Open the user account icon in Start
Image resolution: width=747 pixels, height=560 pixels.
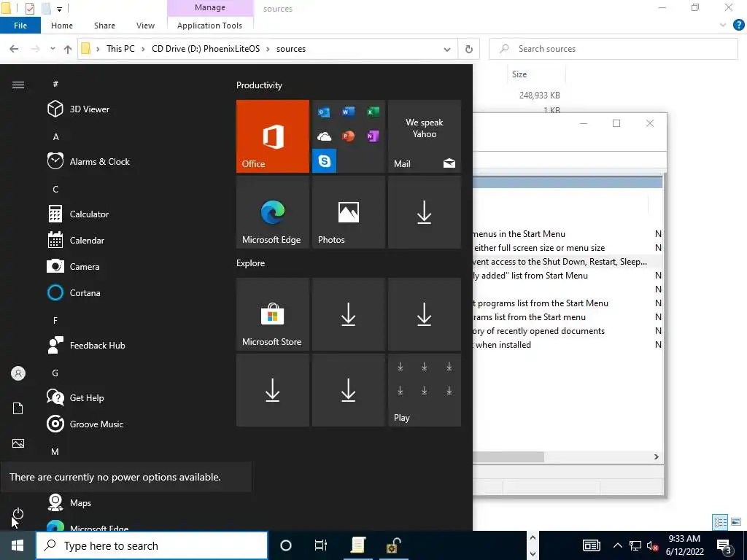click(x=18, y=373)
